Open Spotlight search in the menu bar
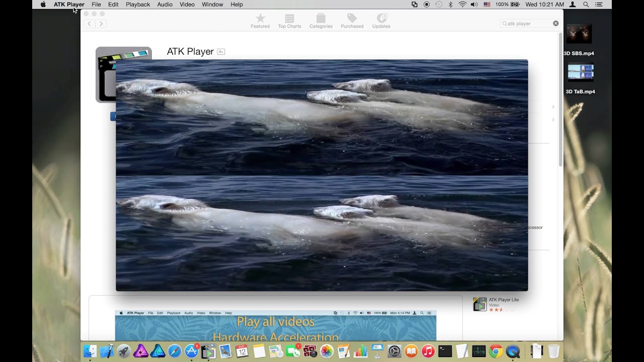The height and width of the screenshot is (362, 644). click(x=586, y=5)
